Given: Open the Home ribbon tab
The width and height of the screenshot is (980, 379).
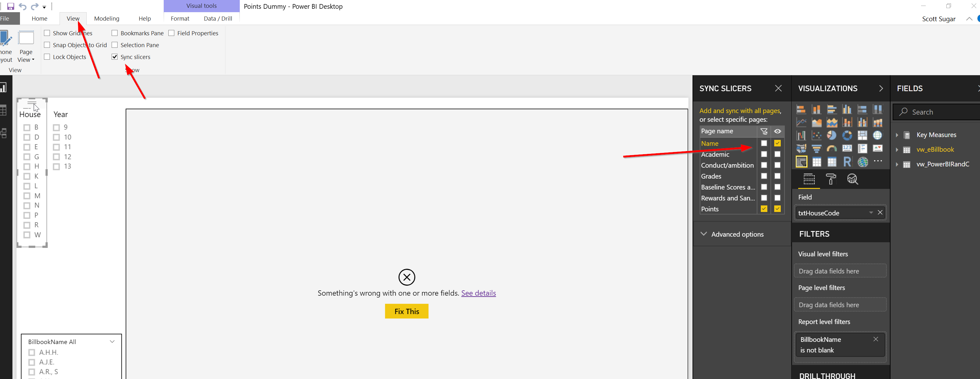Looking at the screenshot, I should (x=40, y=18).
